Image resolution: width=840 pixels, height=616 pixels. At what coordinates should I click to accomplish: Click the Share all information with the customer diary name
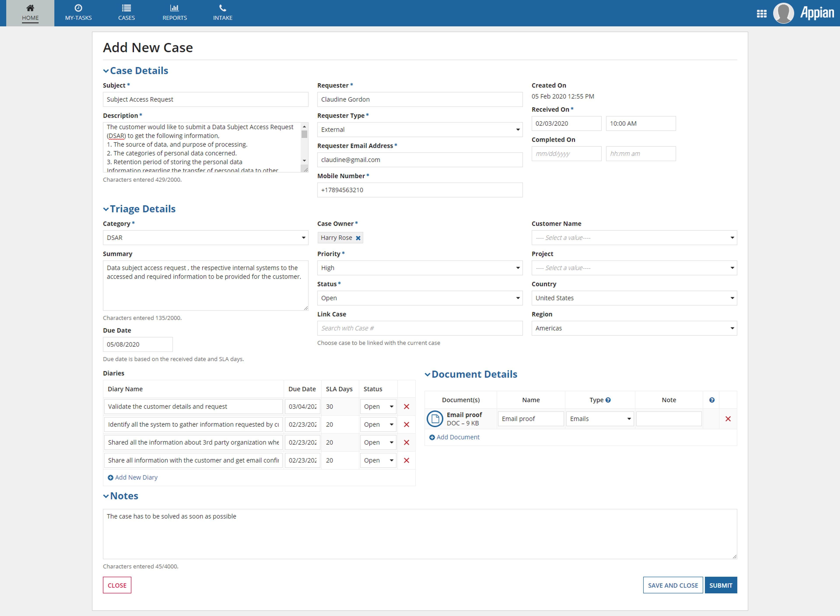193,460
